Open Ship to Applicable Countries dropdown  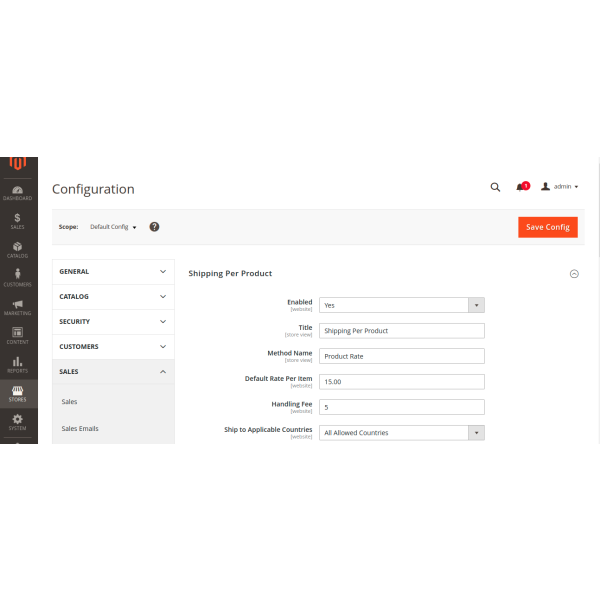pos(402,433)
